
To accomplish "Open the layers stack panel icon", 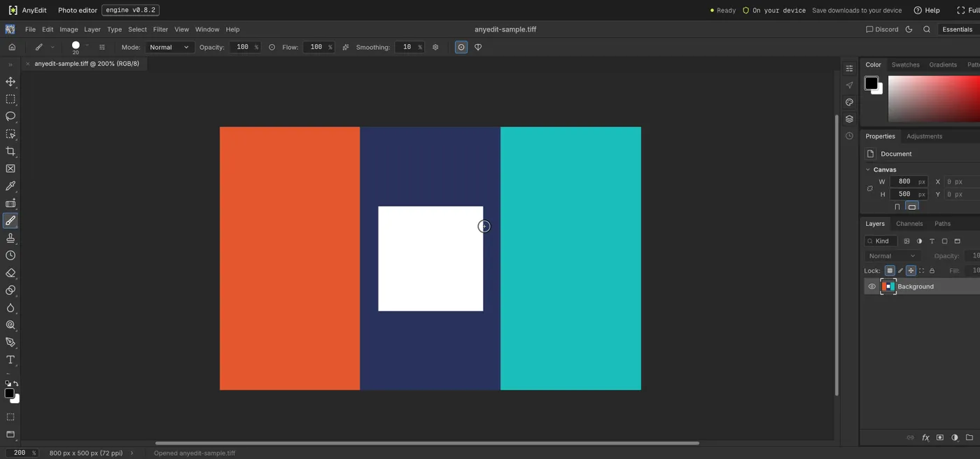I will (x=849, y=119).
